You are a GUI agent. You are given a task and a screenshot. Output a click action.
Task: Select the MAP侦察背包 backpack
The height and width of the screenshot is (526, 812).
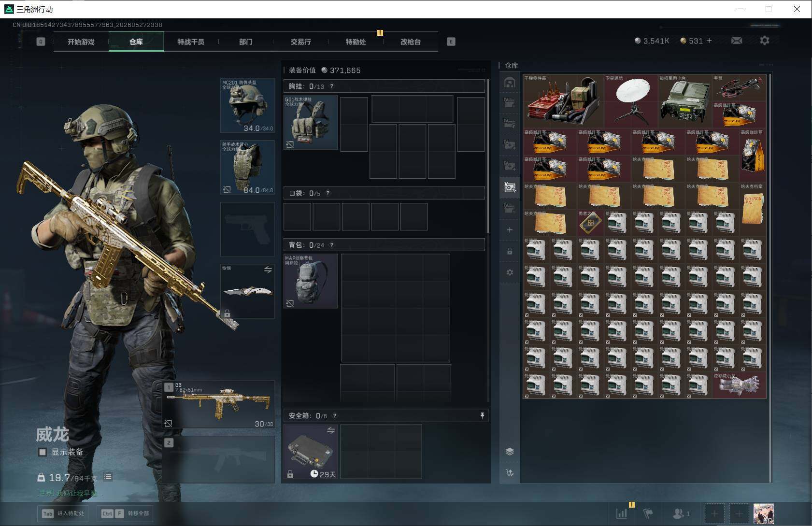click(x=311, y=281)
